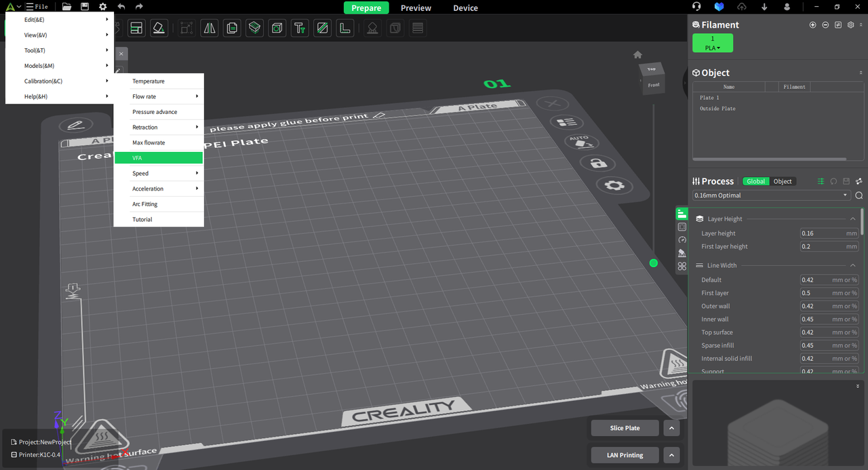Click inside the First layer height field
Image resolution: width=868 pixels, height=470 pixels.
pos(826,246)
